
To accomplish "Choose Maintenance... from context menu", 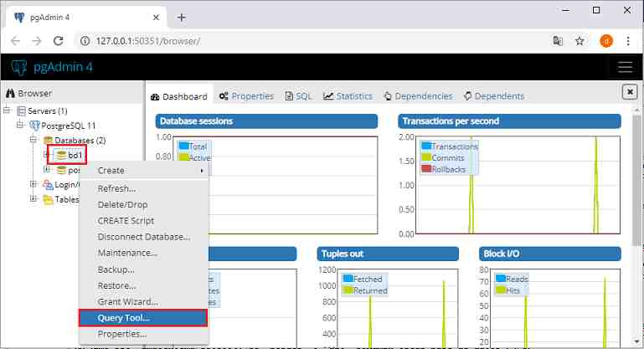I will pyautogui.click(x=144, y=253).
